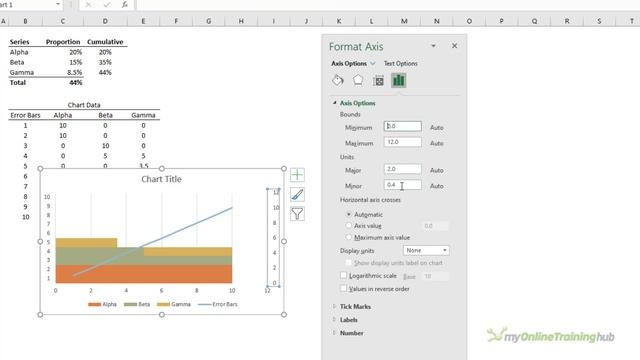
Task: Switch to the Text Options tab
Action: [x=400, y=63]
